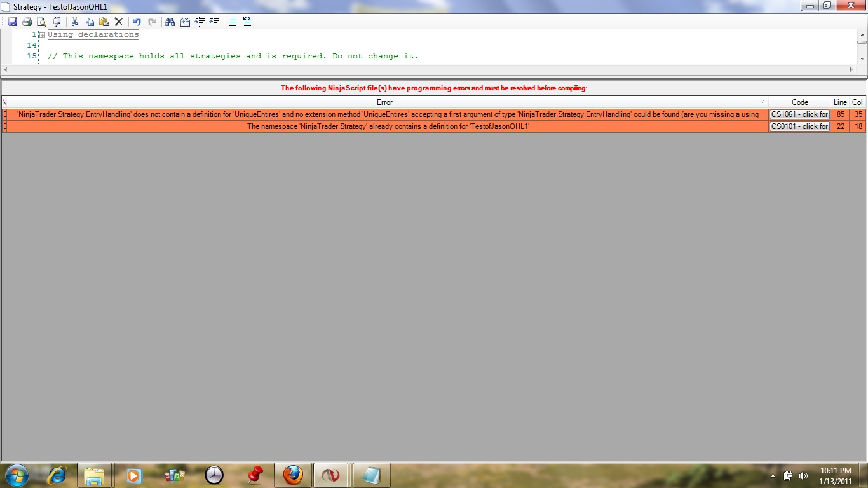Sort the error list by the Error column
The image size is (868, 488).
[384, 102]
